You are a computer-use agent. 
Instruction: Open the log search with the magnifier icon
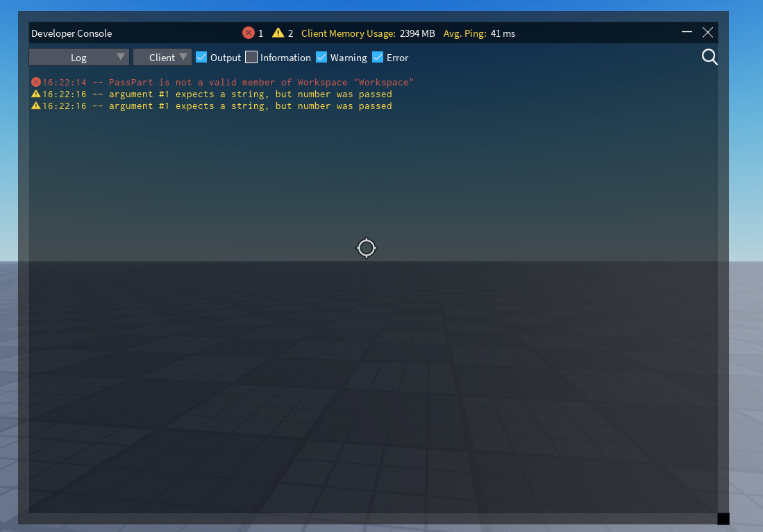[709, 57]
